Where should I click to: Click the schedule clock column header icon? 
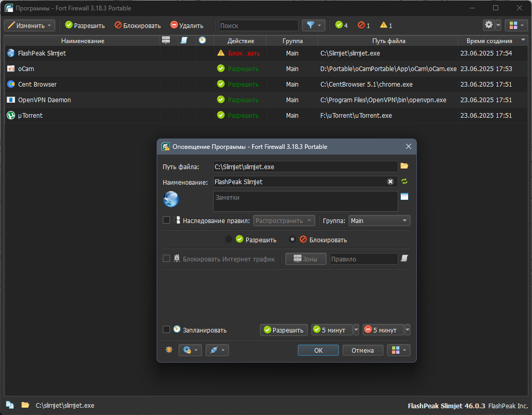coord(202,40)
